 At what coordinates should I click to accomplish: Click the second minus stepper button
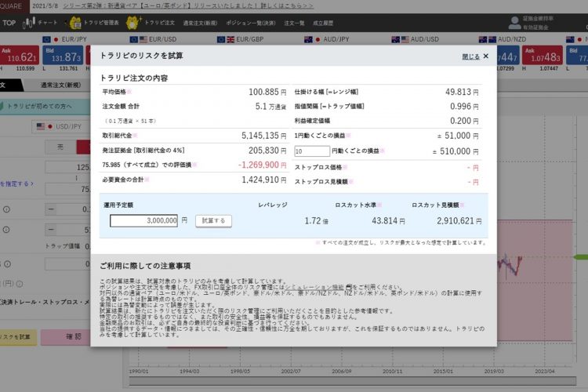tap(51, 229)
